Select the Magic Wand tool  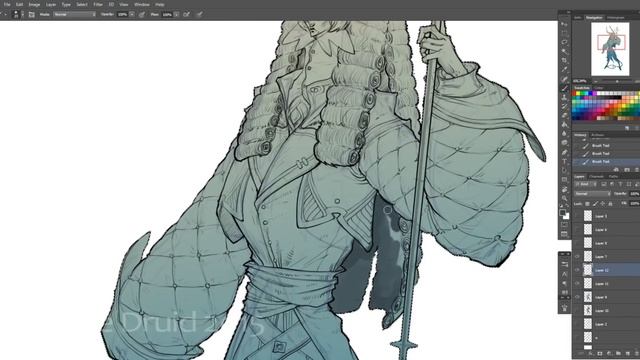click(x=564, y=51)
